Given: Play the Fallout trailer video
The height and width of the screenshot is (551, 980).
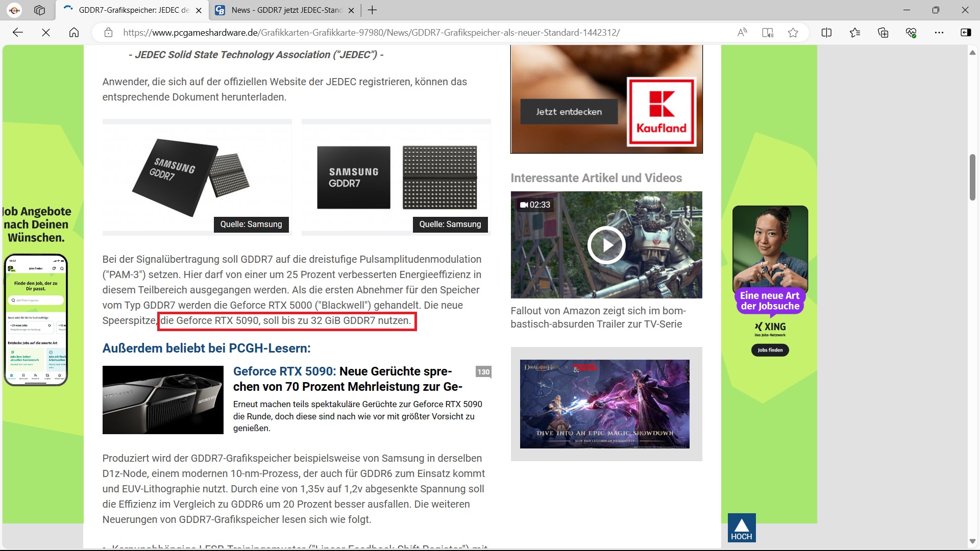Looking at the screenshot, I should pyautogui.click(x=606, y=245).
